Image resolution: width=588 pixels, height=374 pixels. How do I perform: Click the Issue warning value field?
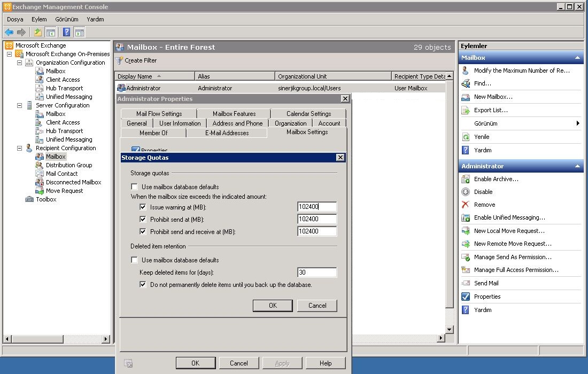coord(317,206)
